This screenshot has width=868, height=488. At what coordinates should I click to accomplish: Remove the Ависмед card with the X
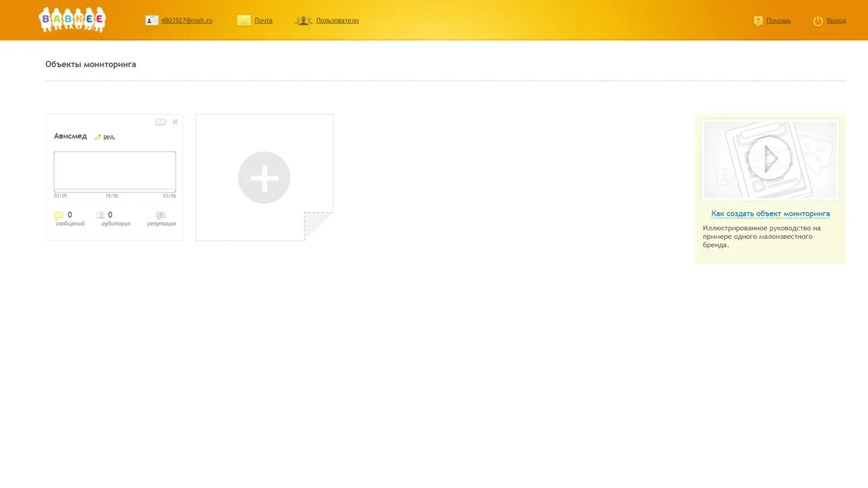(175, 122)
